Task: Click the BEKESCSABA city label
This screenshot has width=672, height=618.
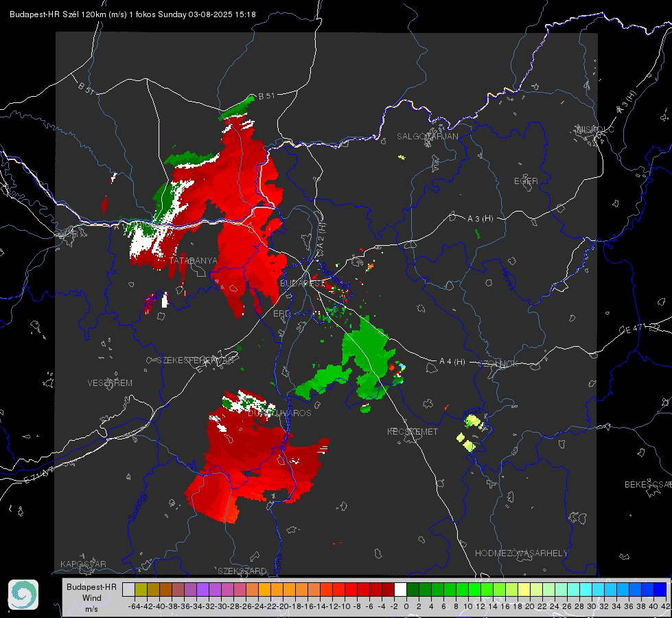Action: tap(648, 485)
